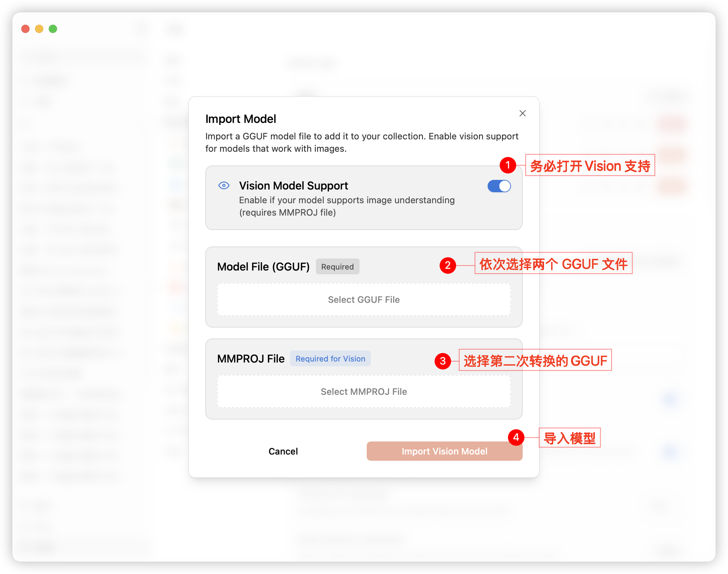The width and height of the screenshot is (728, 574).
Task: Click the blue eye vision icon
Action: (x=224, y=186)
